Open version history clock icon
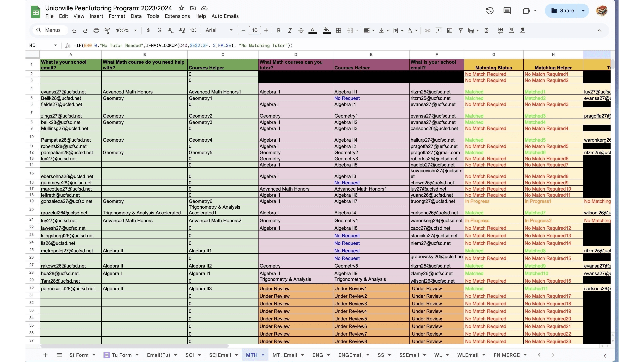The width and height of the screenshot is (644, 362). (490, 11)
